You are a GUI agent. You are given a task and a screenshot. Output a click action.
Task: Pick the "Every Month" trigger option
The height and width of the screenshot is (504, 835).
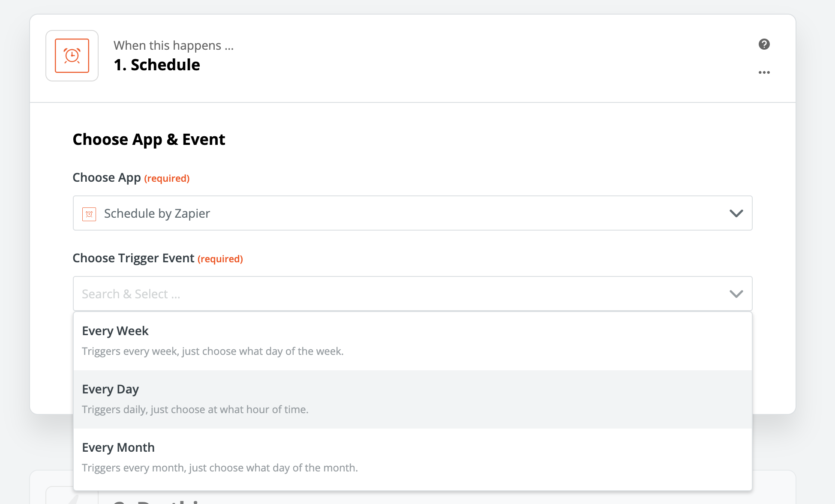pyautogui.click(x=118, y=447)
